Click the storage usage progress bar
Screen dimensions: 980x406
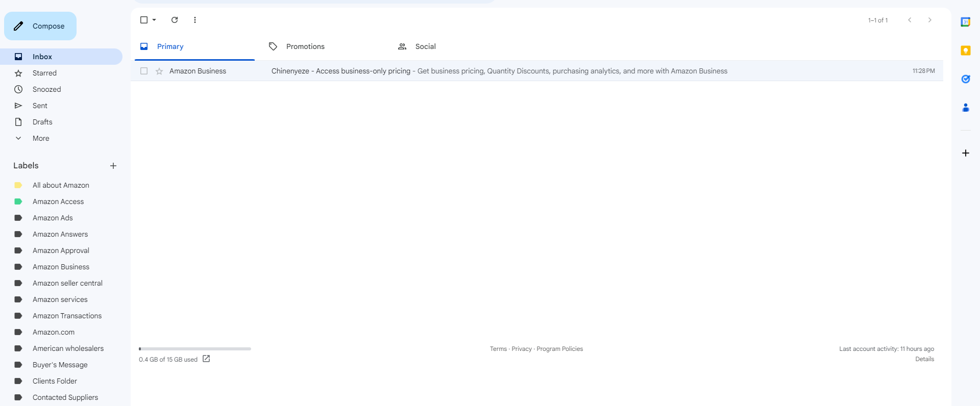click(195, 349)
